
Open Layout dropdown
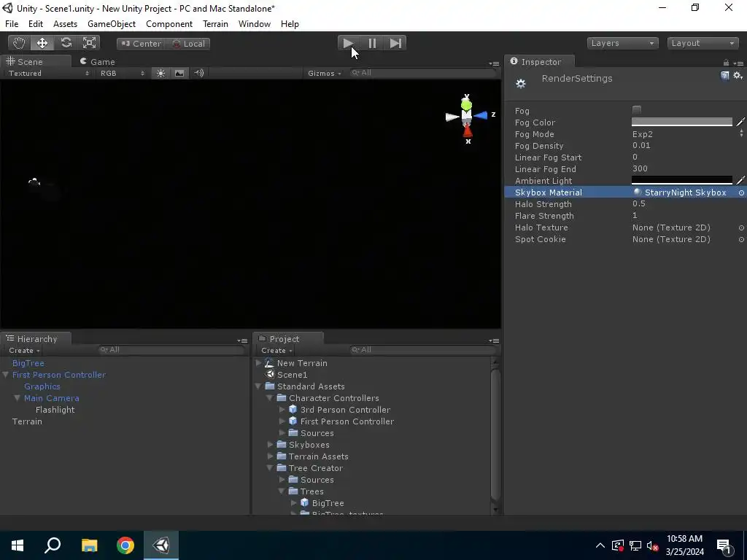(x=703, y=43)
